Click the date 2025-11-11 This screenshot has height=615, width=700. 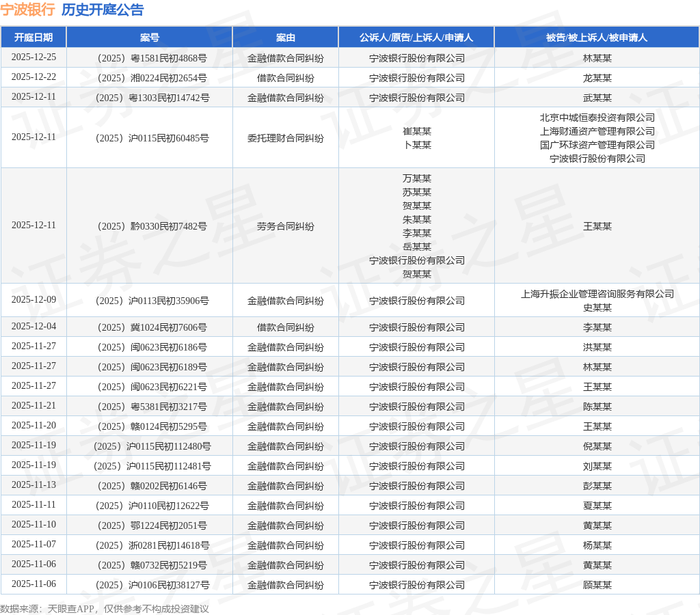point(34,504)
